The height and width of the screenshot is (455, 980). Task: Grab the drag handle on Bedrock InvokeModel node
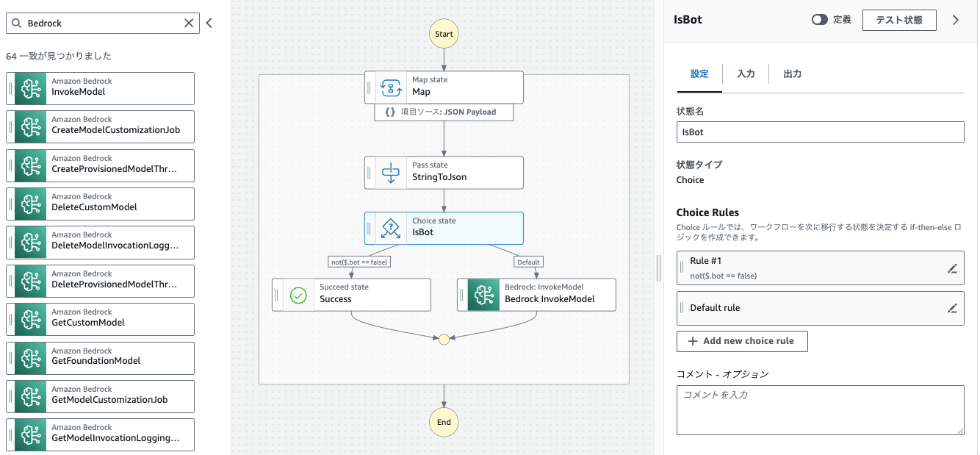pos(462,295)
